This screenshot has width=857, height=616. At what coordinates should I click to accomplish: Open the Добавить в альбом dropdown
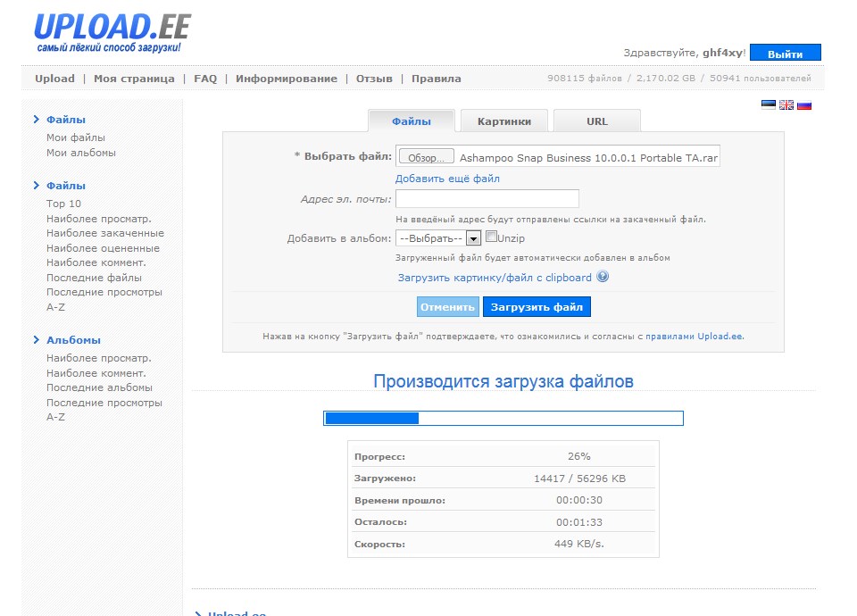(438, 238)
